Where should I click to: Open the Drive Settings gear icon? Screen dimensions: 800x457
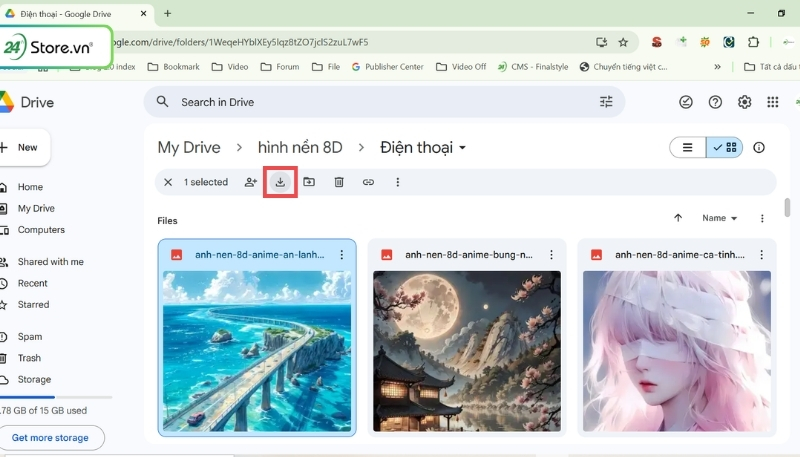(x=744, y=102)
